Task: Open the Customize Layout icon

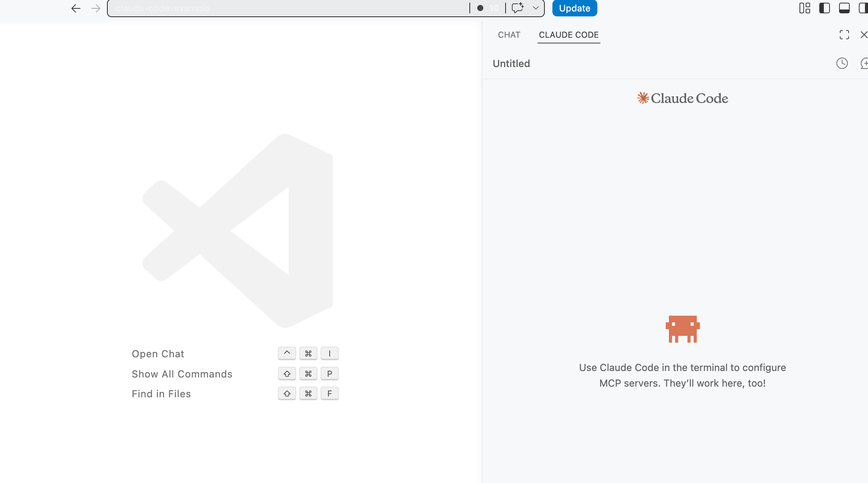Action: point(804,8)
